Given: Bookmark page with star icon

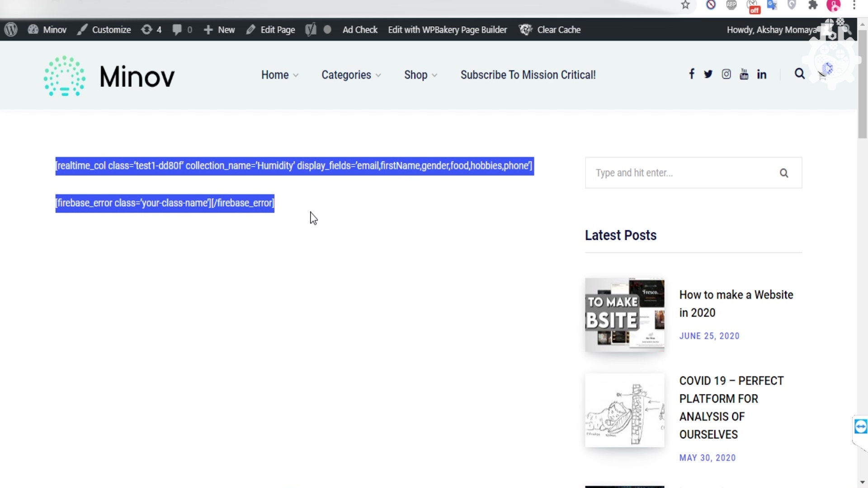Looking at the screenshot, I should pos(685,5).
